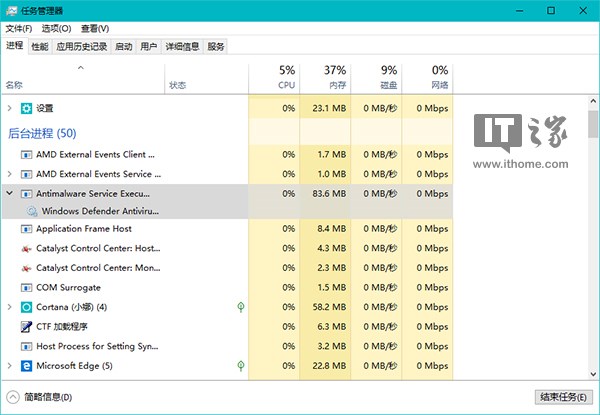Sort by the 网络 column header
This screenshot has height=415, width=600.
[x=427, y=78]
